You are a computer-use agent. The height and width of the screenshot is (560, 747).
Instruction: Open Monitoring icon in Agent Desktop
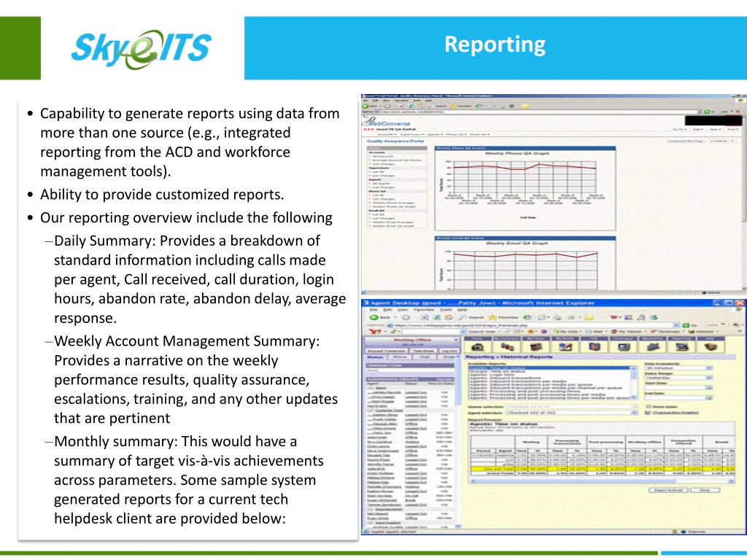653,346
